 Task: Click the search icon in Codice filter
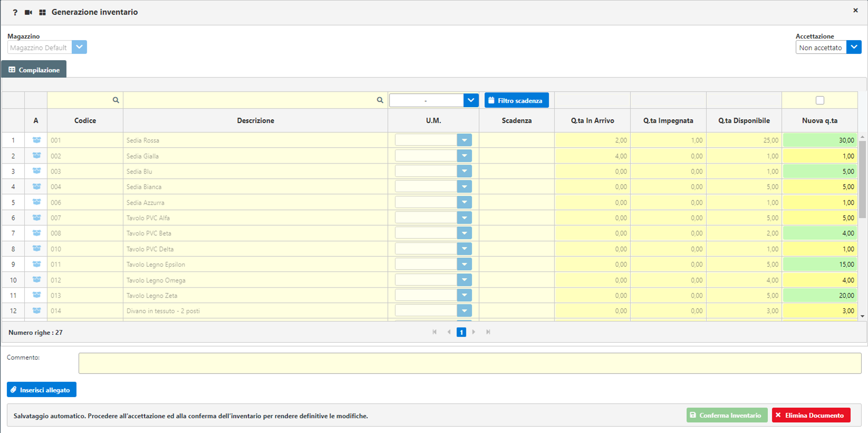point(116,100)
